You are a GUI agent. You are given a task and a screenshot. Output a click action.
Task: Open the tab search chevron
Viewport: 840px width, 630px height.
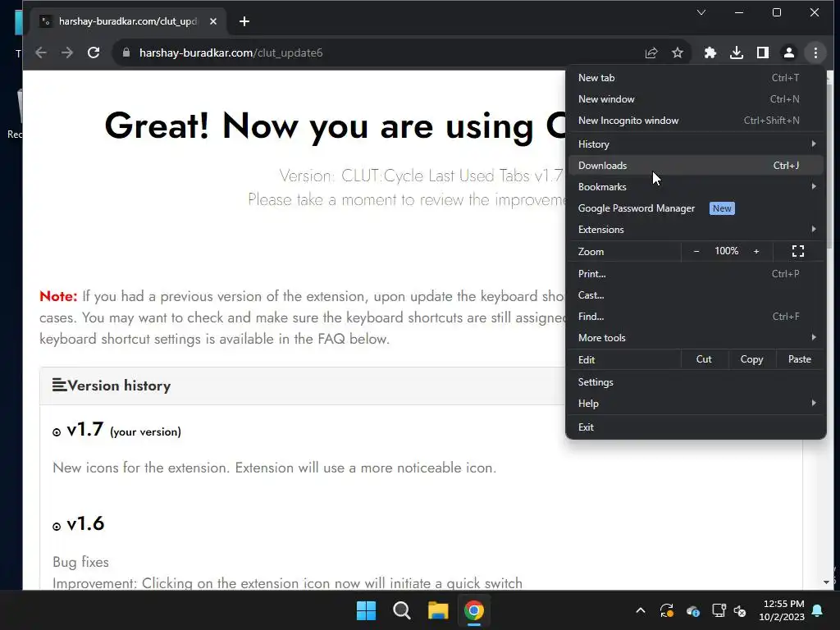pos(701,12)
